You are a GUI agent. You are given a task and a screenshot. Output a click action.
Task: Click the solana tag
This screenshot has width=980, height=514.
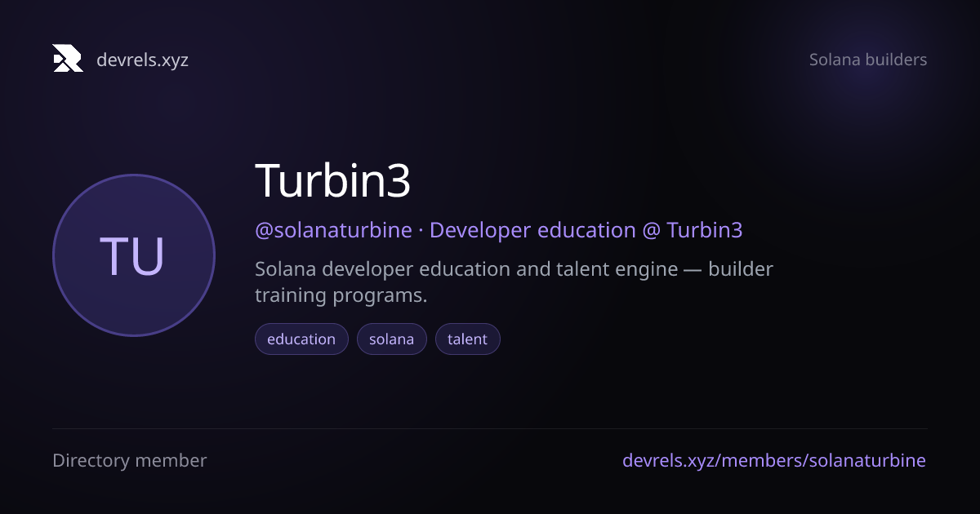392,339
